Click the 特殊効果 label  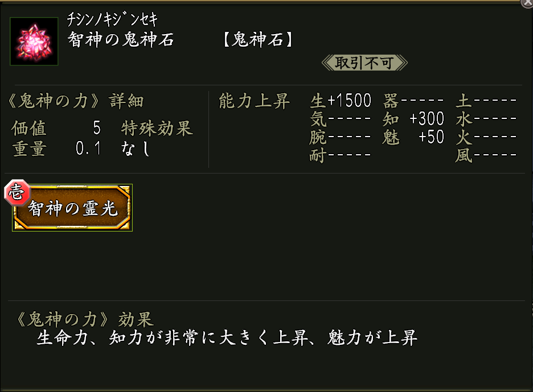click(x=157, y=128)
